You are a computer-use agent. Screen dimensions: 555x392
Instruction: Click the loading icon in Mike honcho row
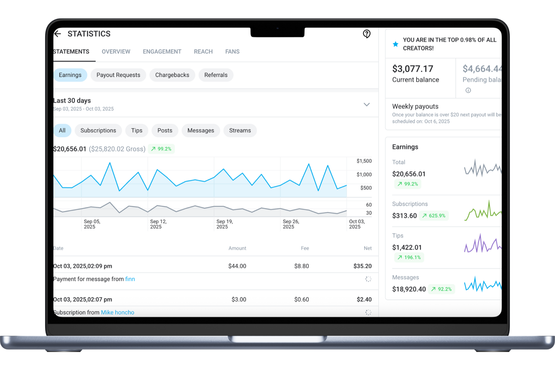point(368,312)
